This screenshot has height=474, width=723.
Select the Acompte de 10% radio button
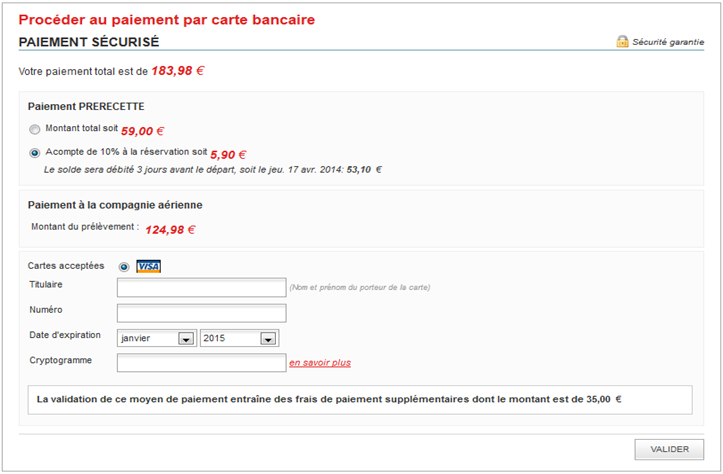pos(35,153)
